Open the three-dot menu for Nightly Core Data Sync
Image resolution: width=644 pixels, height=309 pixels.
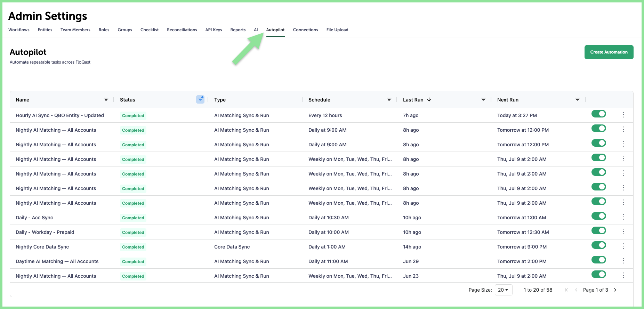point(623,246)
